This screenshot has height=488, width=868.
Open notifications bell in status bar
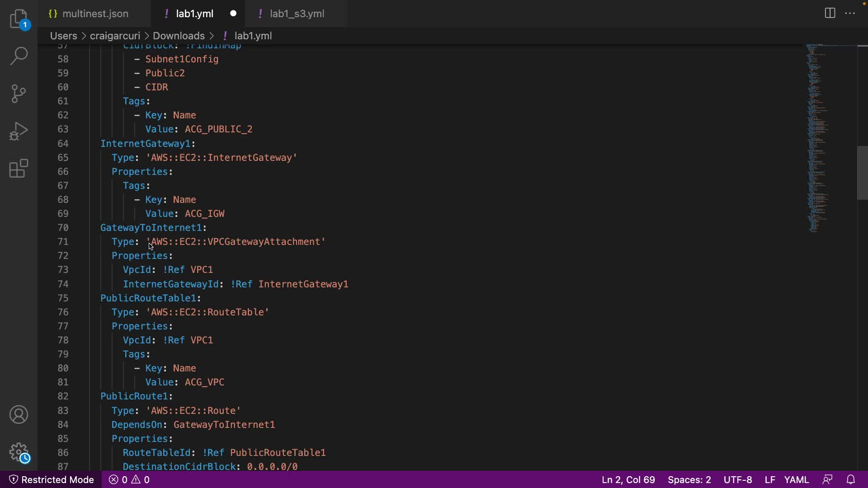[850, 479]
